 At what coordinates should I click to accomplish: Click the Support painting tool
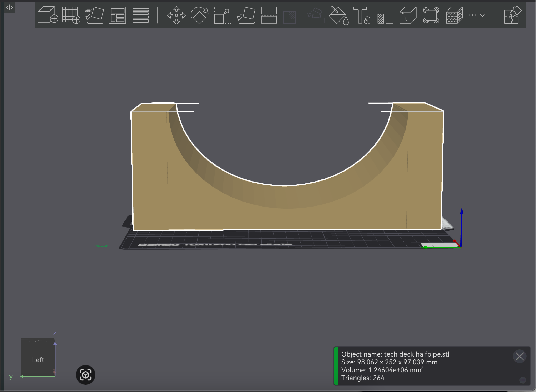tap(316, 15)
